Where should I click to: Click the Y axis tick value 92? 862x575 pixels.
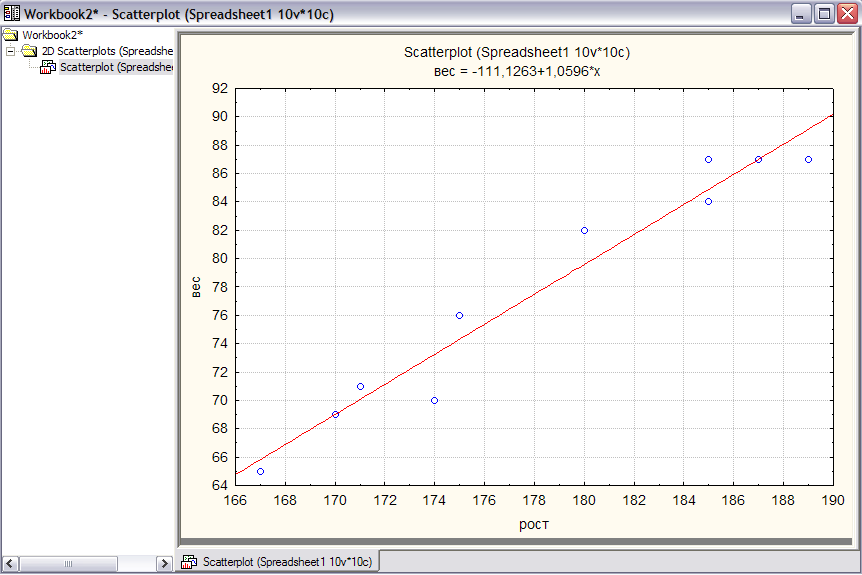pyautogui.click(x=220, y=89)
